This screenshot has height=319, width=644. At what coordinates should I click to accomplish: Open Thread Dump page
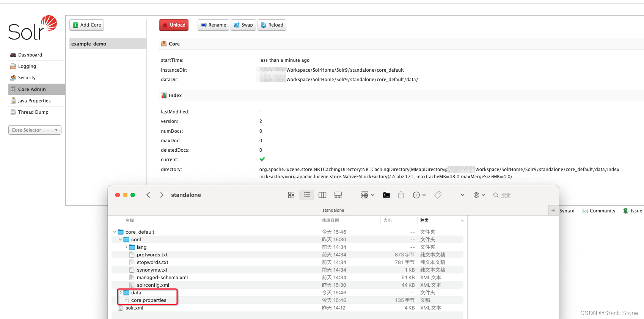click(33, 112)
